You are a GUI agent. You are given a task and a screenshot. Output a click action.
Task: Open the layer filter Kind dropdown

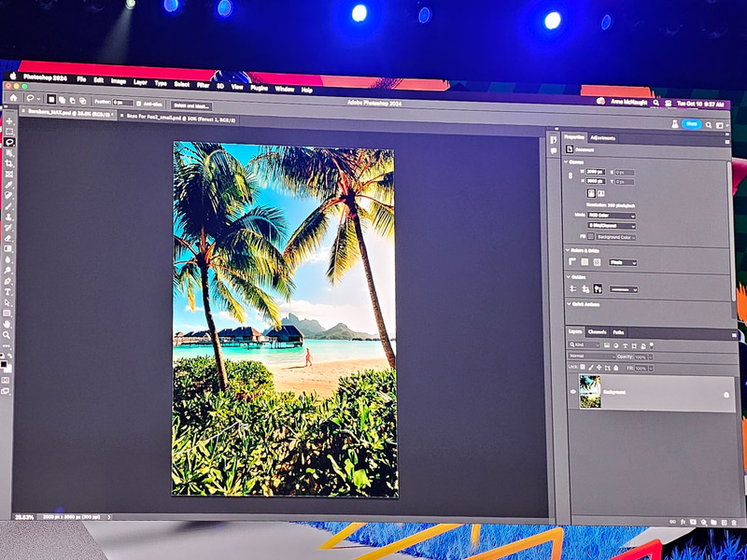[x=585, y=344]
